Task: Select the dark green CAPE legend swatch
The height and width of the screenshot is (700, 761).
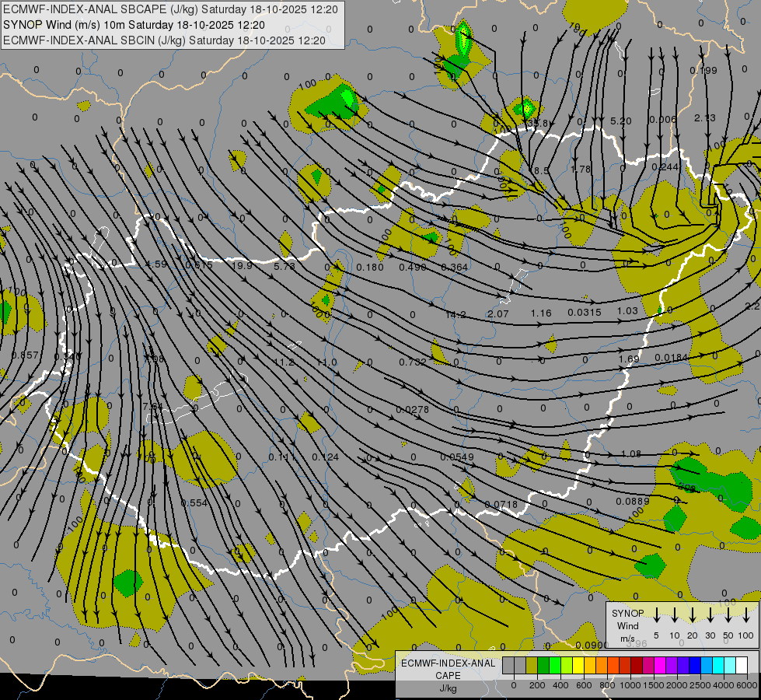Action: (x=543, y=665)
